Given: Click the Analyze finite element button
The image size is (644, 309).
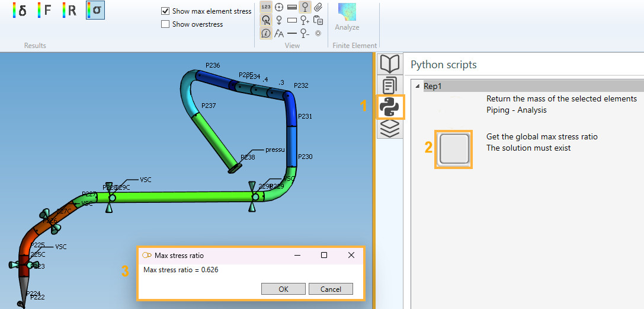Looking at the screenshot, I should (x=347, y=17).
